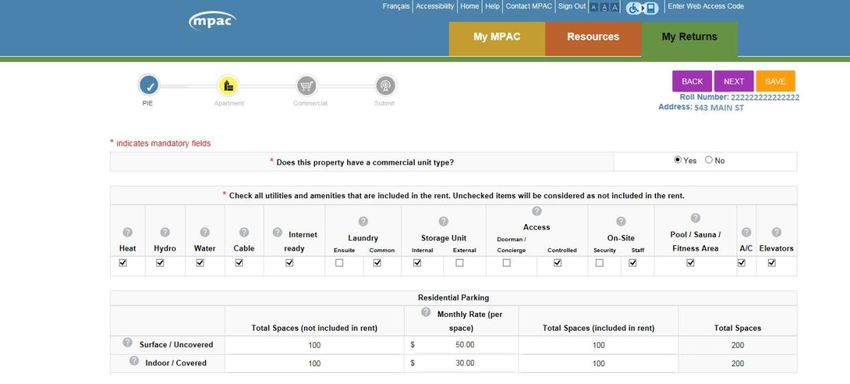This screenshot has width=850, height=384.
Task: Uncheck the Hydro checkbox
Action: 160,263
